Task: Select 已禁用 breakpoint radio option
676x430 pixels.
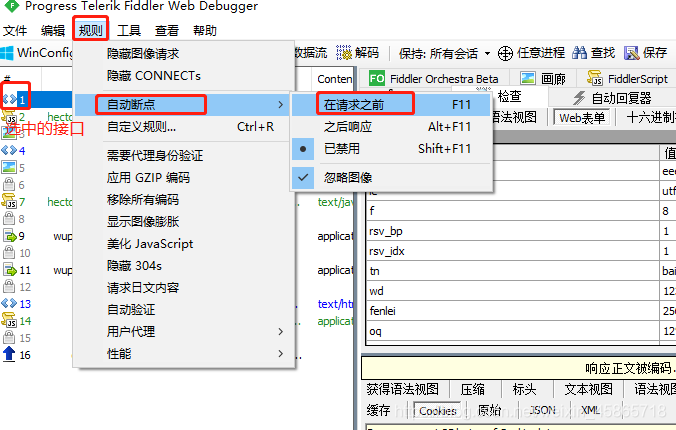Action: (391, 148)
